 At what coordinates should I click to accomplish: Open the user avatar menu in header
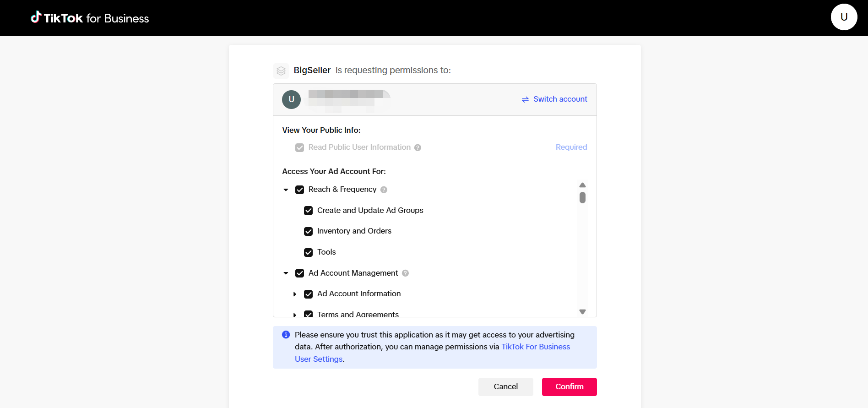click(x=844, y=17)
